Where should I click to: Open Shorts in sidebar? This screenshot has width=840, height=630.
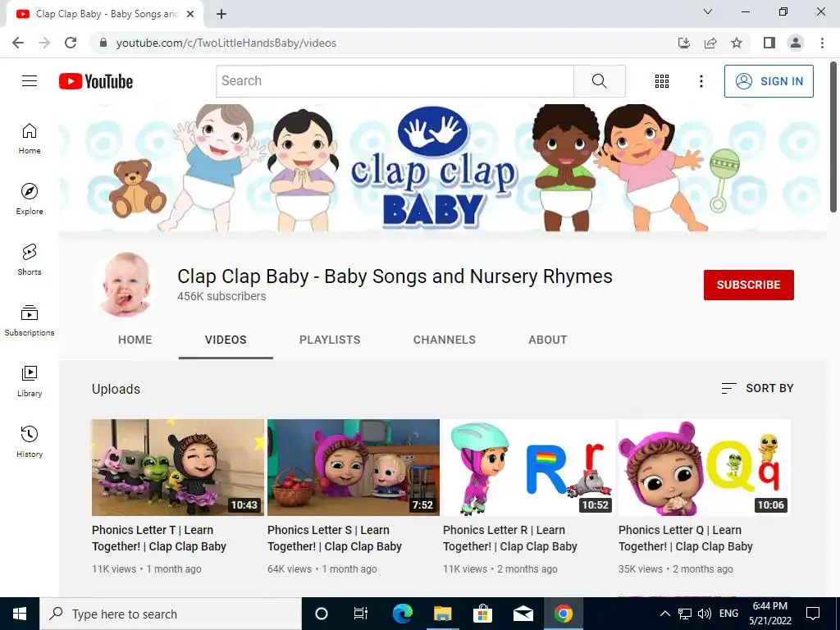point(30,260)
